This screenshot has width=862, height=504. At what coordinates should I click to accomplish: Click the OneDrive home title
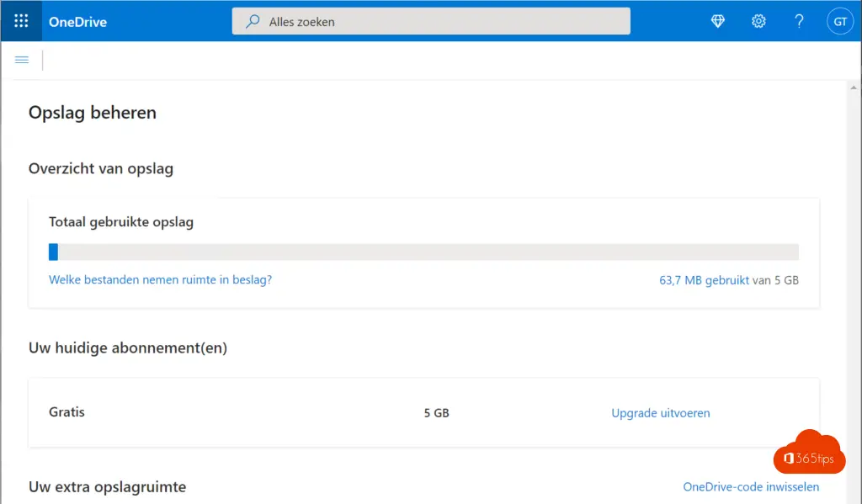[x=77, y=21]
